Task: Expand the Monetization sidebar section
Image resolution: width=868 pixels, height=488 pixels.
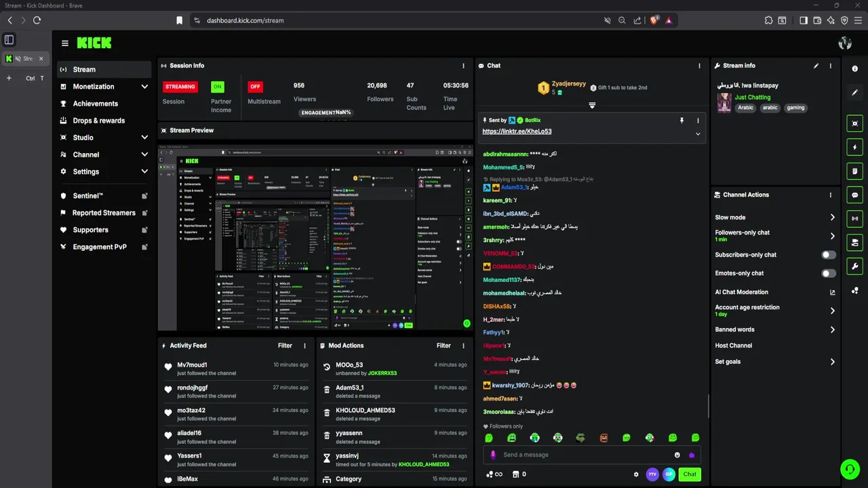Action: pyautogui.click(x=103, y=87)
